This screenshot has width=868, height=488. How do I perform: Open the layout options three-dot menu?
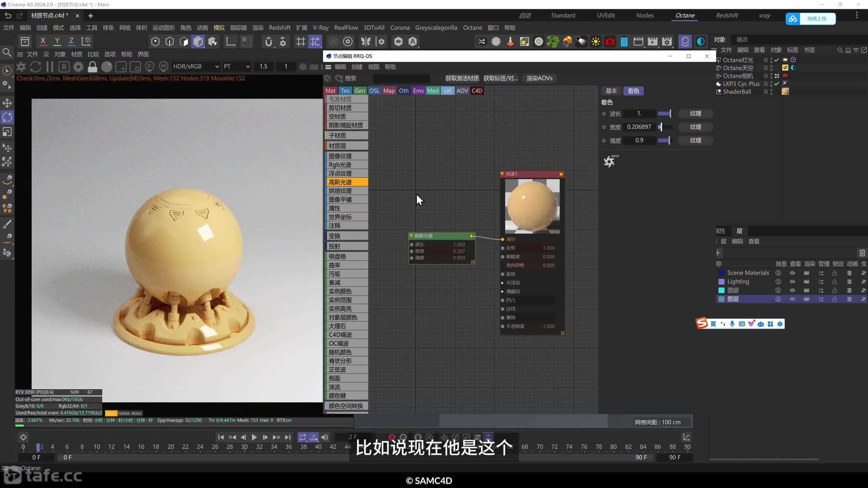pyautogui.click(x=857, y=15)
